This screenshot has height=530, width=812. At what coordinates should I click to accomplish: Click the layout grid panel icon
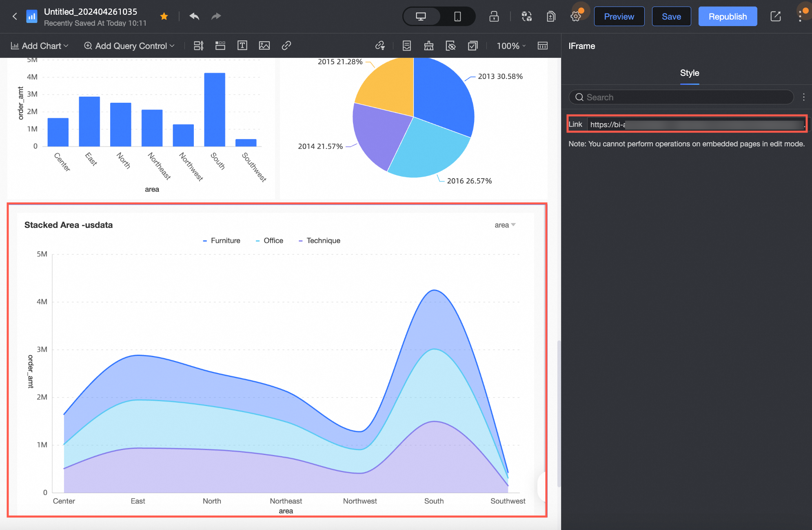coord(543,46)
